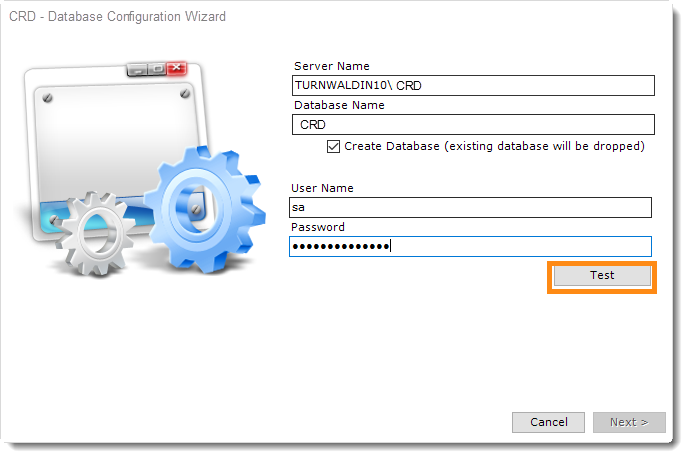The height and width of the screenshot is (458, 688).
Task: Click the User Name label
Action: [322, 188]
